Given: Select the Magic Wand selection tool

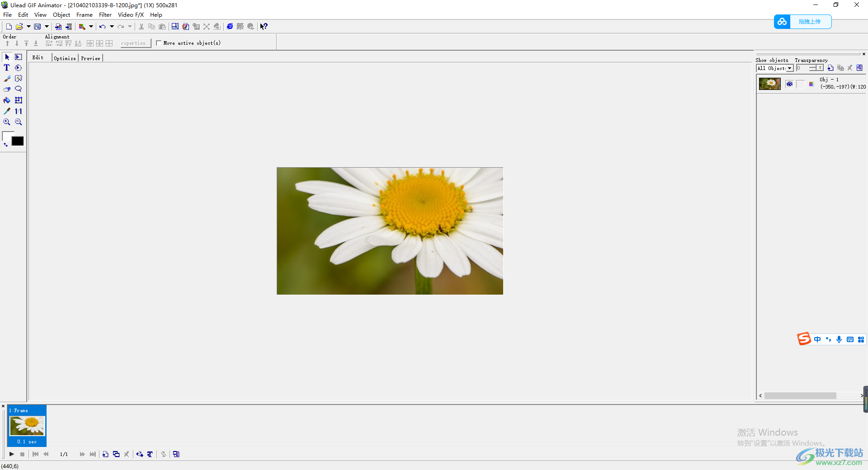Looking at the screenshot, I should pos(19,79).
